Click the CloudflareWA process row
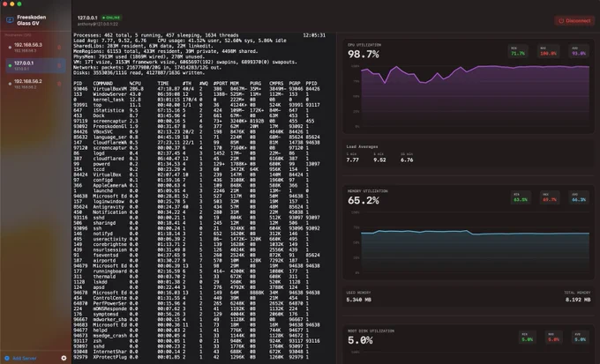600x364 pixels. pos(197,142)
